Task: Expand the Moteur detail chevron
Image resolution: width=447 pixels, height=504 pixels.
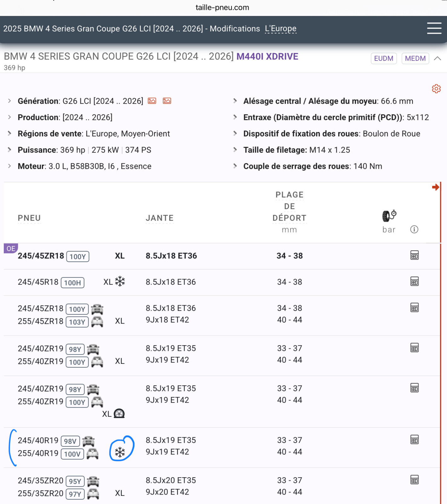Action: [x=9, y=166]
